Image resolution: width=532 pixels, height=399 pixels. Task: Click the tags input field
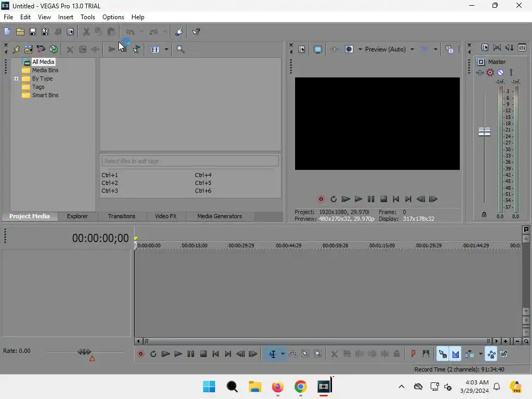[x=190, y=161]
